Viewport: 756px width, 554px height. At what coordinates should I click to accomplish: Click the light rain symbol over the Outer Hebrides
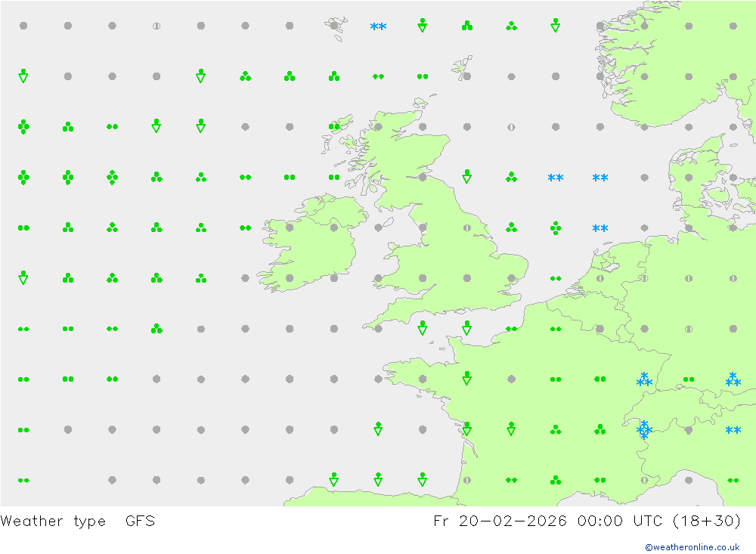coord(333,127)
